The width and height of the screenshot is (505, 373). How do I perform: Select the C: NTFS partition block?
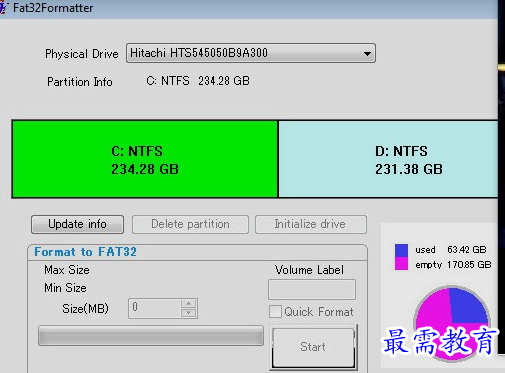pos(145,159)
